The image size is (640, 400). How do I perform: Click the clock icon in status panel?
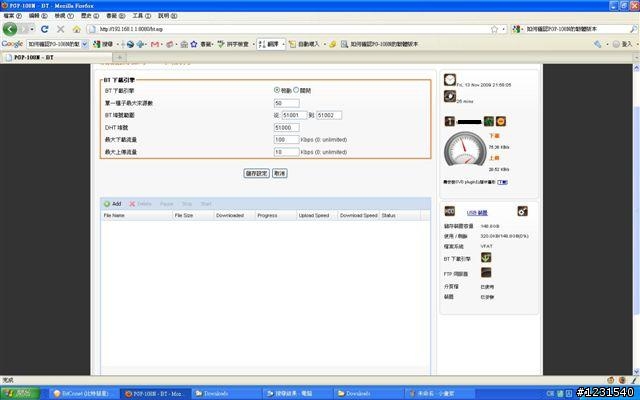pyautogui.click(x=450, y=80)
